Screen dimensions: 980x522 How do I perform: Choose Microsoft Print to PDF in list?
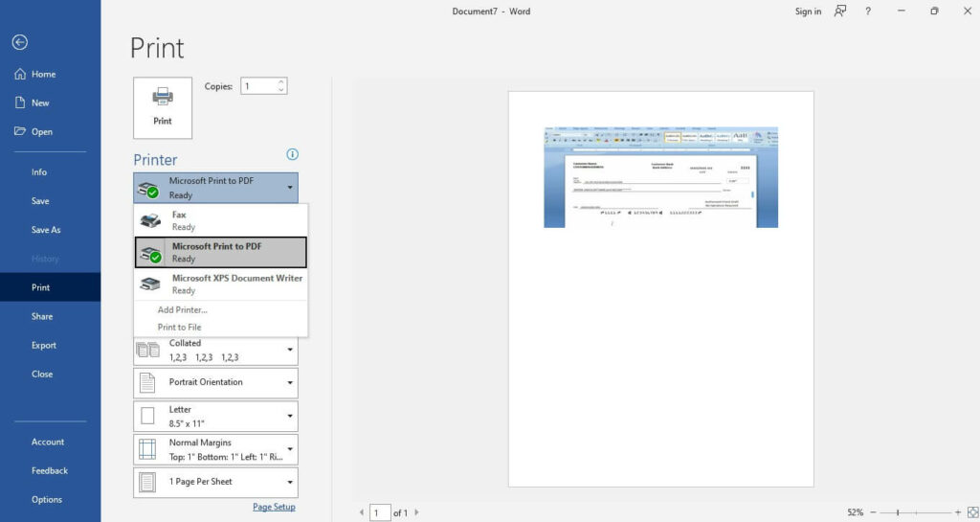(221, 252)
